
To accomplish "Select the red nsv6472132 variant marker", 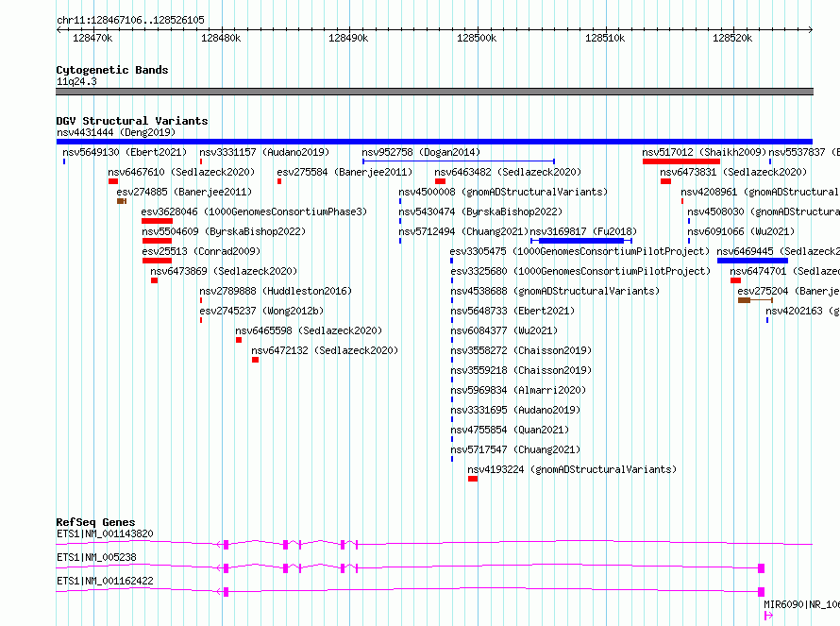I will (256, 360).
